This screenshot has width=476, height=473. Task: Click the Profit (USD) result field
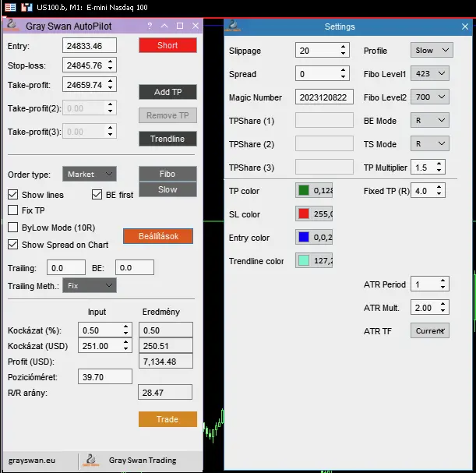(x=166, y=362)
